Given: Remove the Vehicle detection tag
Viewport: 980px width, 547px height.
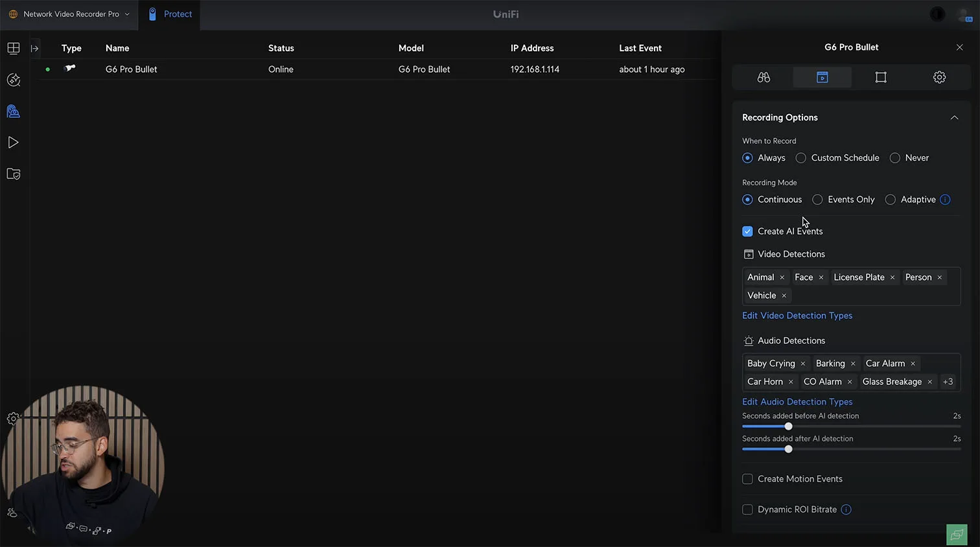Looking at the screenshot, I should pyautogui.click(x=784, y=296).
